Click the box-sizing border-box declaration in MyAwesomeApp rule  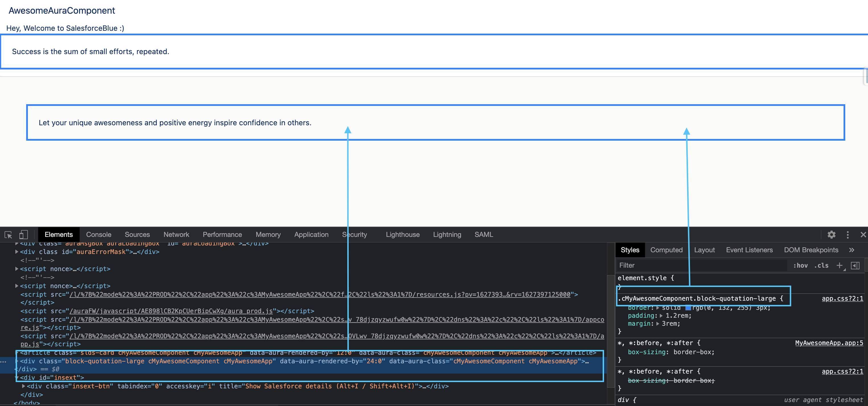pos(671,352)
